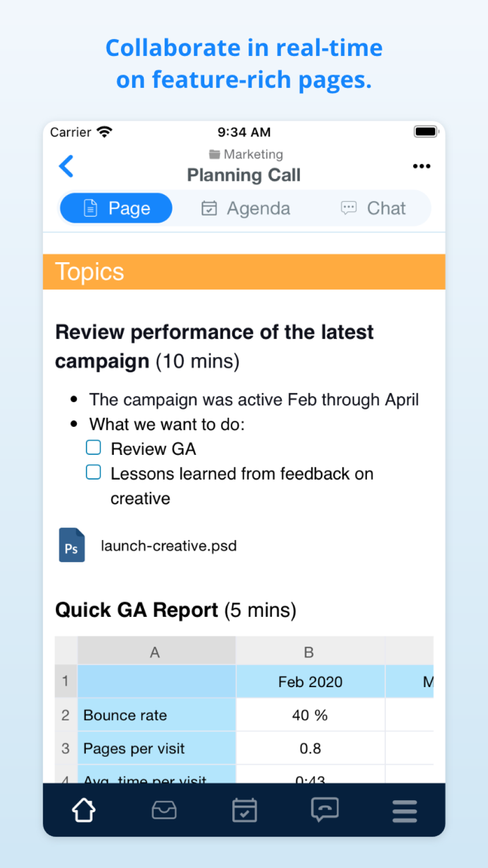Open the launch-creative.psd attachment
Image resolution: width=488 pixels, height=868 pixels.
(169, 546)
